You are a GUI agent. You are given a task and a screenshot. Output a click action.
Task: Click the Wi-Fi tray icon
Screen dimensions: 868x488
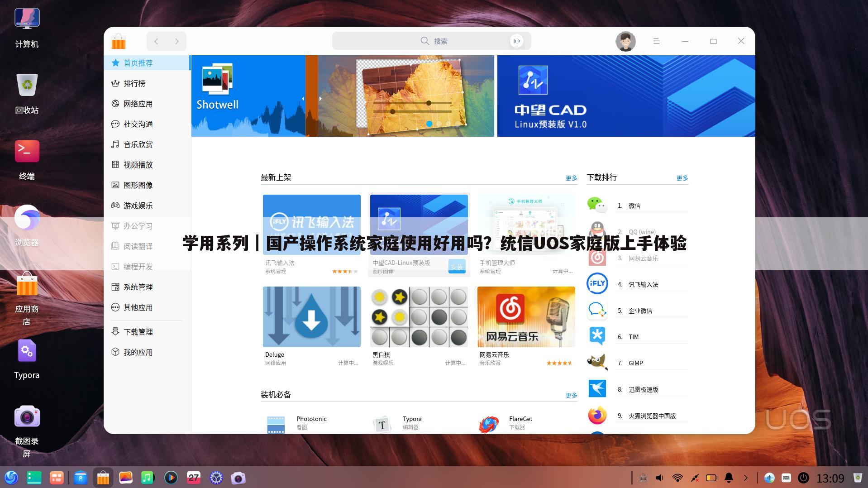pyautogui.click(x=677, y=478)
